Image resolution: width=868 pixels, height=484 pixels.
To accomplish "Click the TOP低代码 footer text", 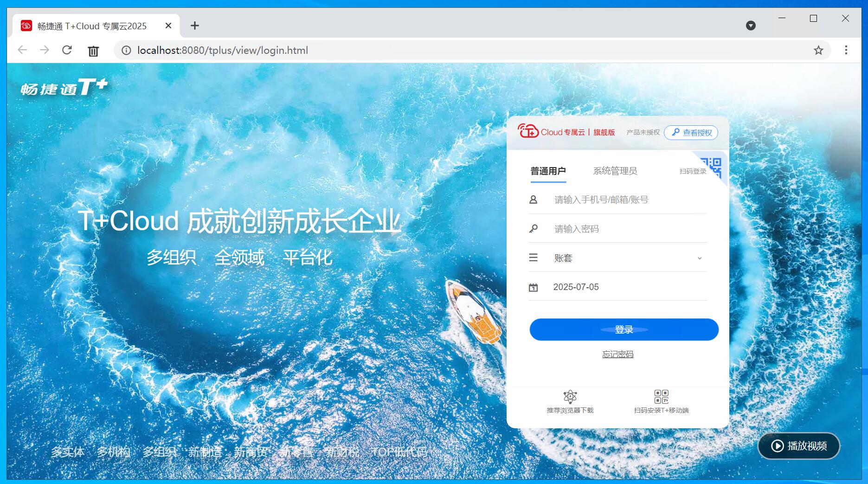I will [399, 452].
